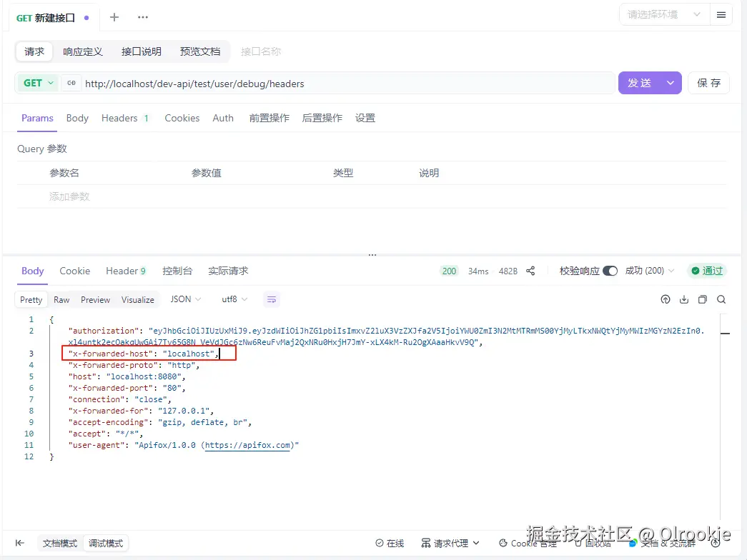Switch to the request Body tab
This screenshot has width=747, height=560.
click(x=77, y=118)
